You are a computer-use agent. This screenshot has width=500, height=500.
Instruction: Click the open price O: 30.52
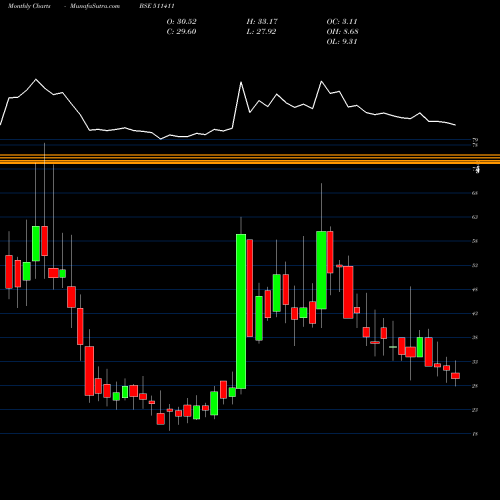click(x=182, y=22)
